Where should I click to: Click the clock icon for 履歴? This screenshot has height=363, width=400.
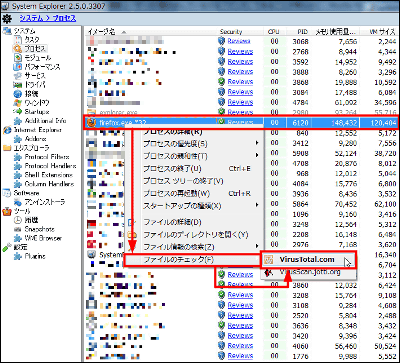pyautogui.click(x=17, y=220)
